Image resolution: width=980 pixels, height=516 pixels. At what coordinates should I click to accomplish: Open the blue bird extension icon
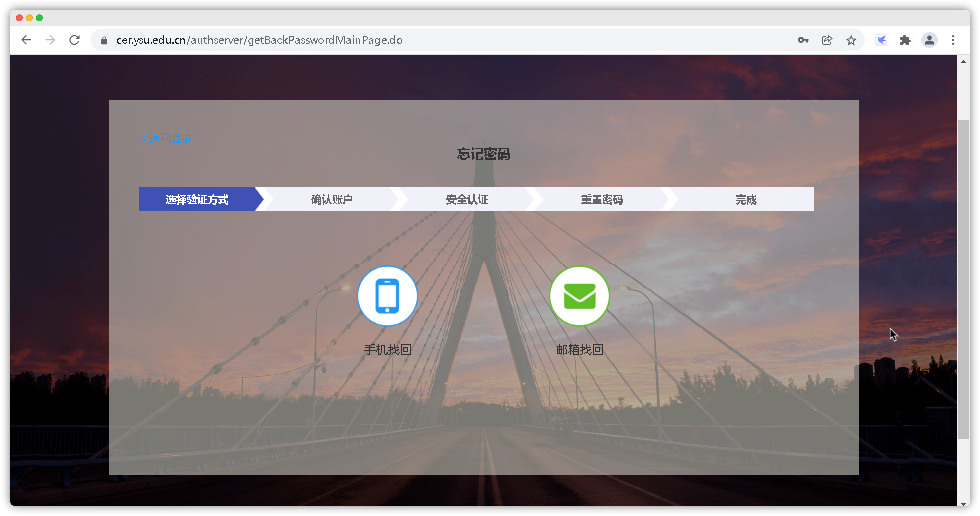(x=881, y=40)
